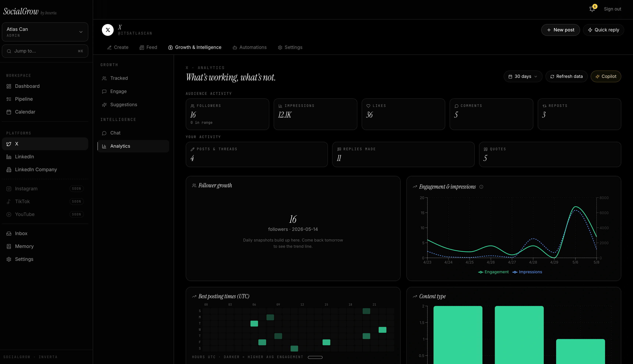Click the bright Tuesday 06:00 heatmap cell
The height and width of the screenshot is (364, 633).
tap(254, 324)
